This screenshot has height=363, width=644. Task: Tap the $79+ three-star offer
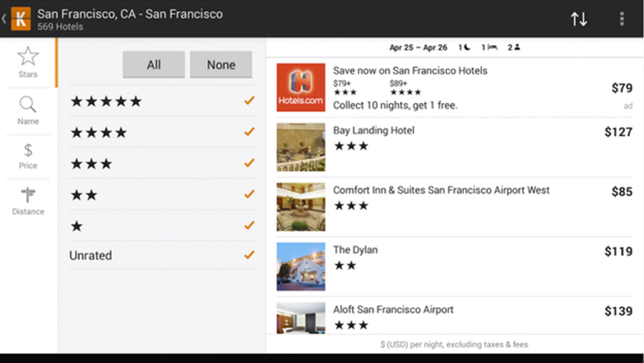pyautogui.click(x=345, y=88)
